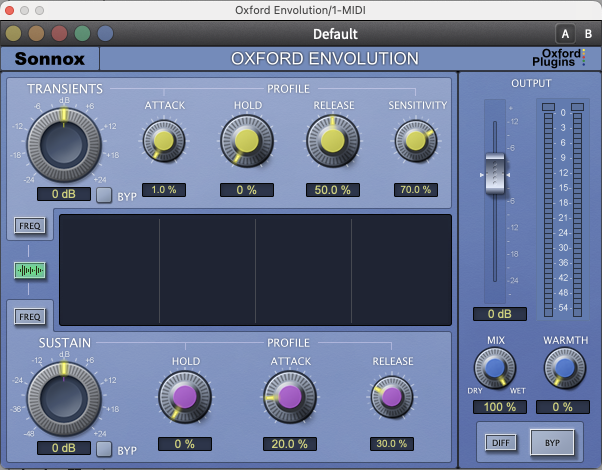Click the Mix dry/wet knob

(495, 368)
